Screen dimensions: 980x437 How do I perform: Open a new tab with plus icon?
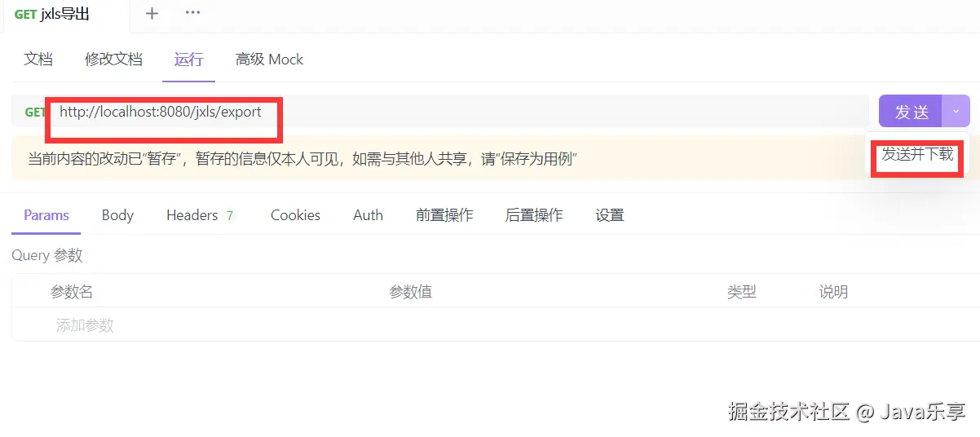coord(152,13)
